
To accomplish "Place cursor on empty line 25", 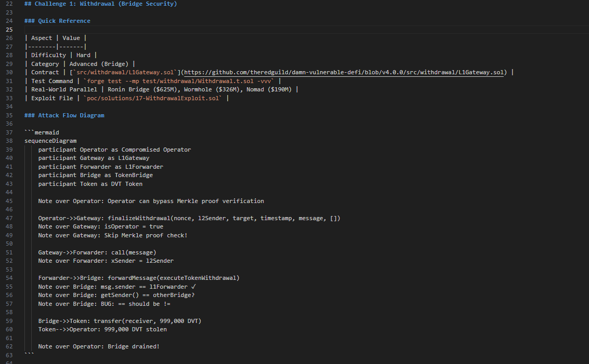I will pyautogui.click(x=307, y=30).
